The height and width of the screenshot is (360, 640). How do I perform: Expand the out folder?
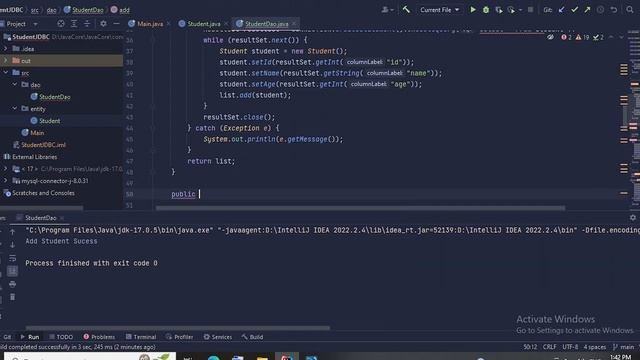pyautogui.click(x=6, y=60)
